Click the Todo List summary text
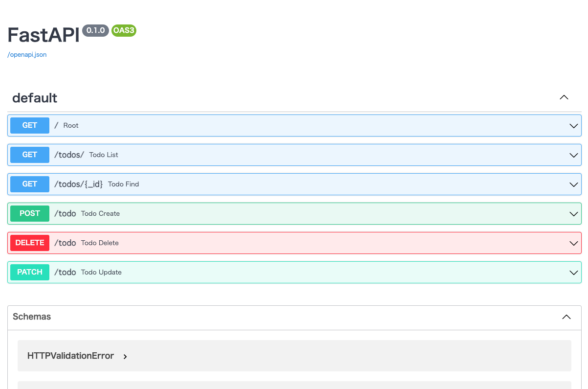The height and width of the screenshot is (389, 588). [104, 155]
